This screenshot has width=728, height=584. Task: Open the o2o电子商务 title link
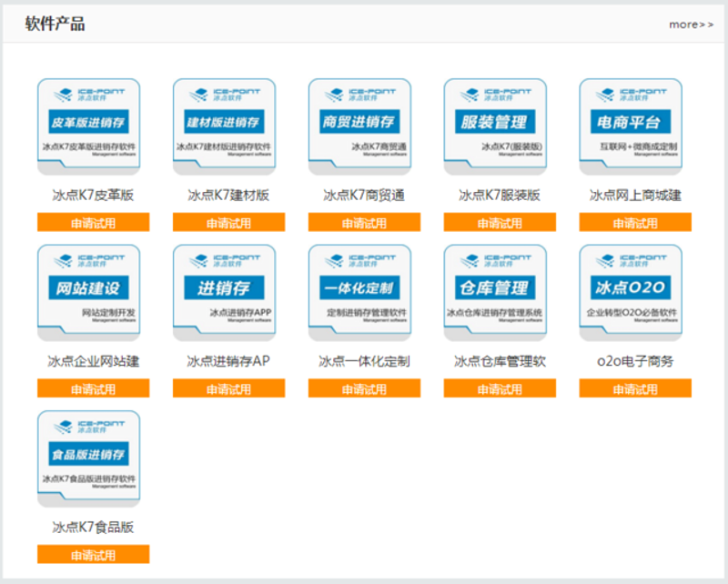coord(635,361)
